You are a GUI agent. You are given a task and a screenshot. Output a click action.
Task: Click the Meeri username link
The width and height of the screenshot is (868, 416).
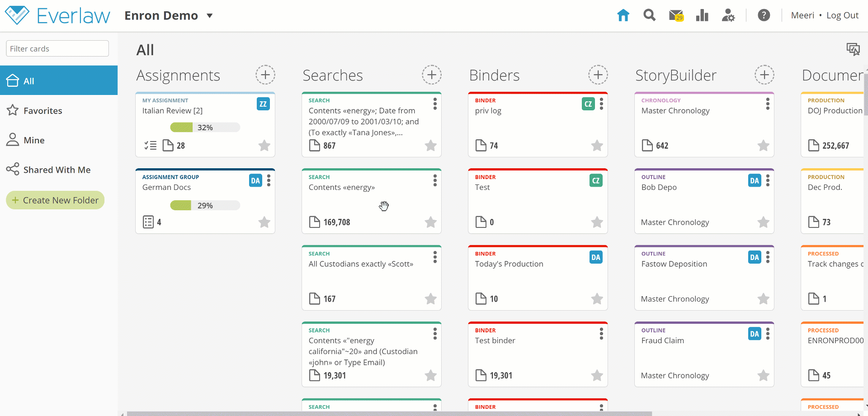tap(802, 15)
